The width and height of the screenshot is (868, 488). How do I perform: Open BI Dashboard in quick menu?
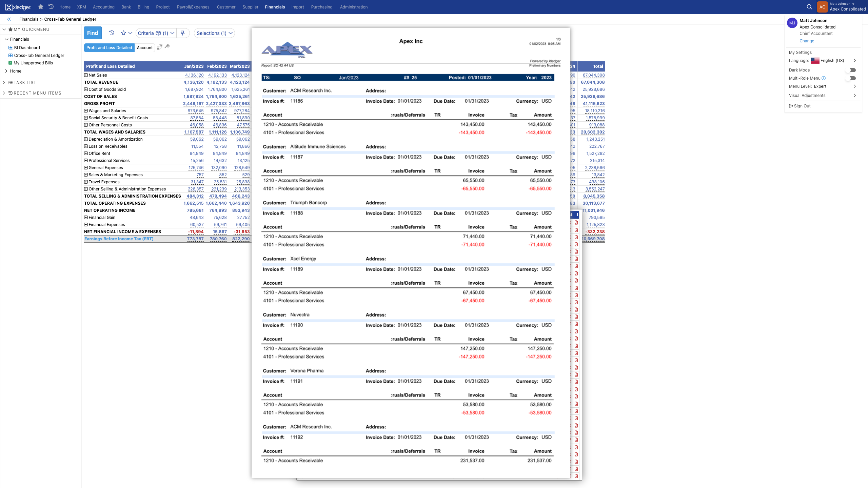[27, 48]
